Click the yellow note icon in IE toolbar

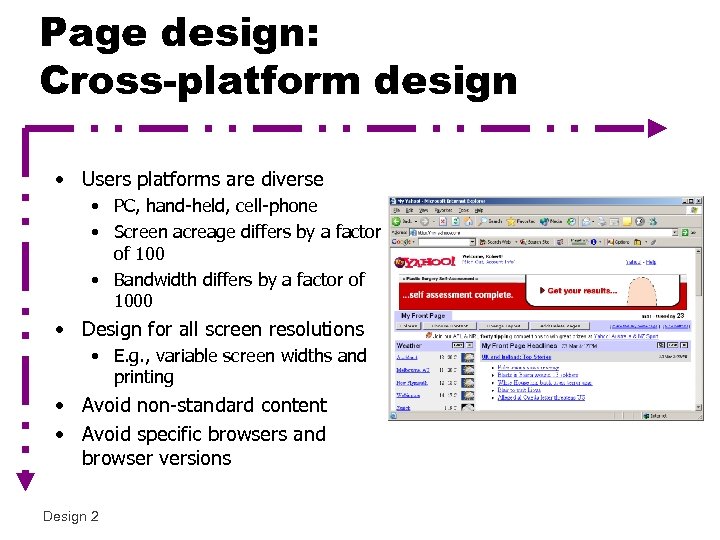(627, 221)
